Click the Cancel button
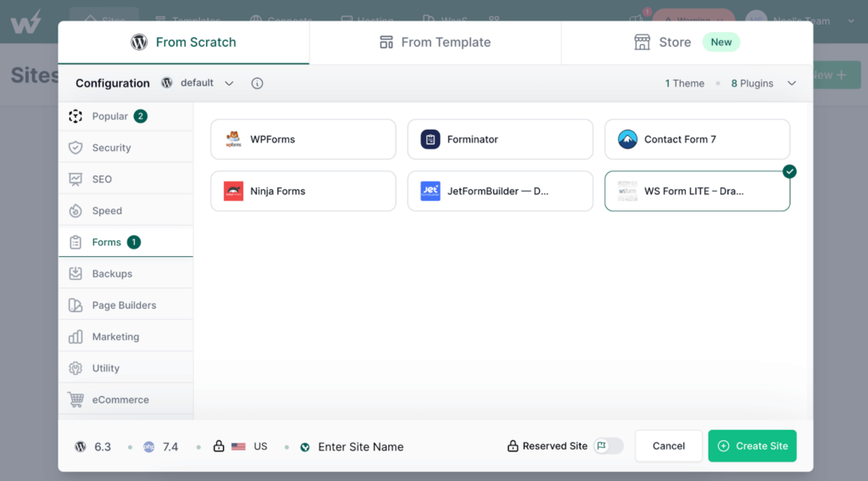The width and height of the screenshot is (868, 481). (669, 446)
